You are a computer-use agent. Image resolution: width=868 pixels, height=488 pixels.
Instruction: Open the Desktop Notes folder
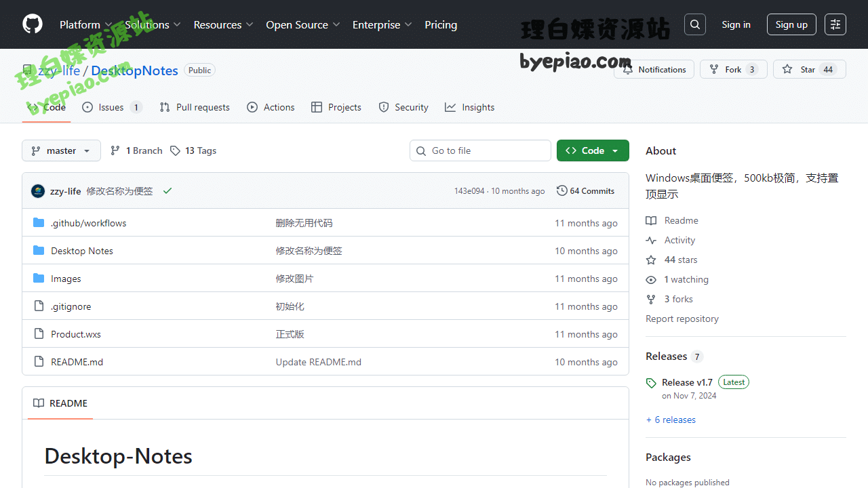(x=82, y=251)
